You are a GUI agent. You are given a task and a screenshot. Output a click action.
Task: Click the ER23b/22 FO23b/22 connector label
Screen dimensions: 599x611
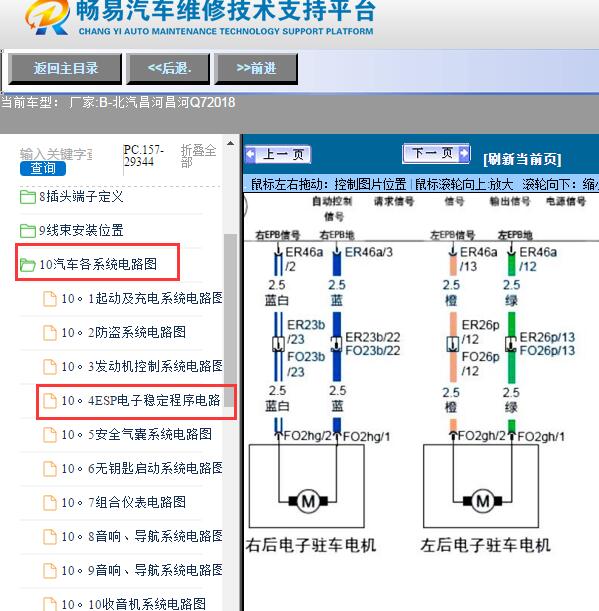click(x=373, y=344)
